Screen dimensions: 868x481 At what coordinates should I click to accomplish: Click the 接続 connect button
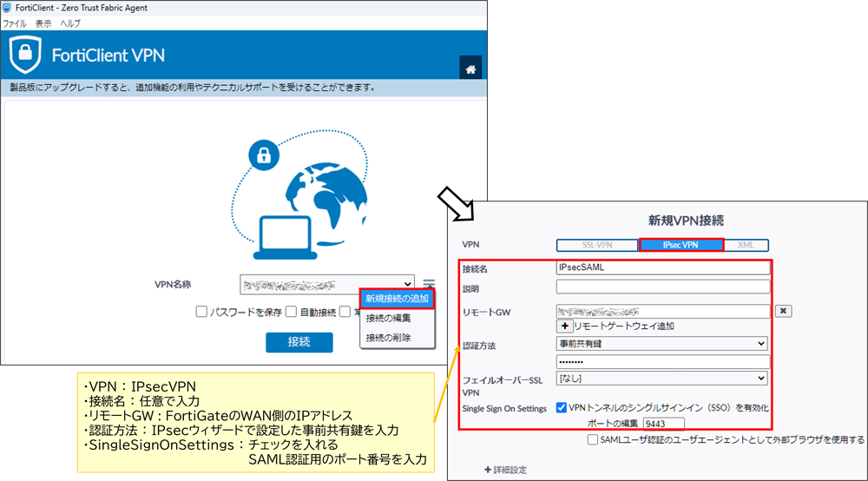(299, 342)
